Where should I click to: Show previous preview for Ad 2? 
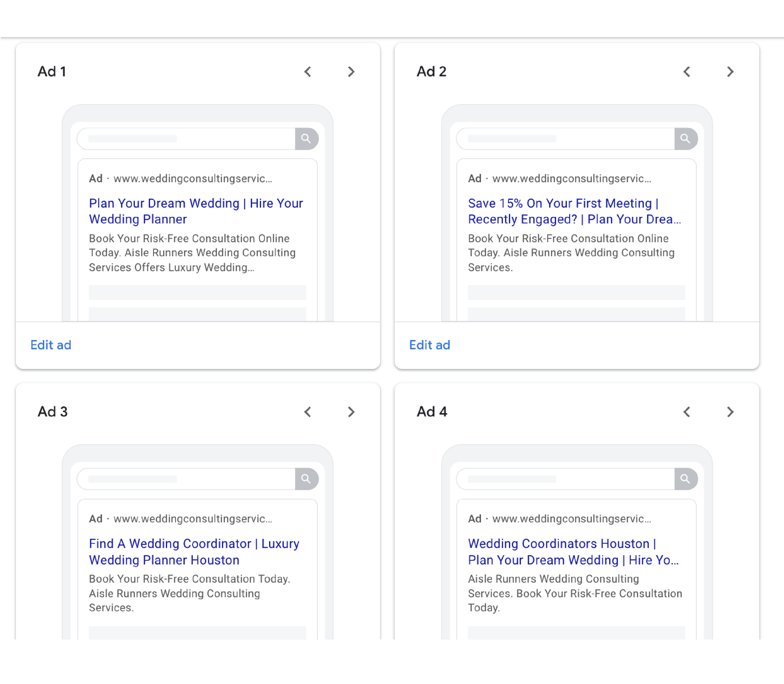[x=687, y=72]
